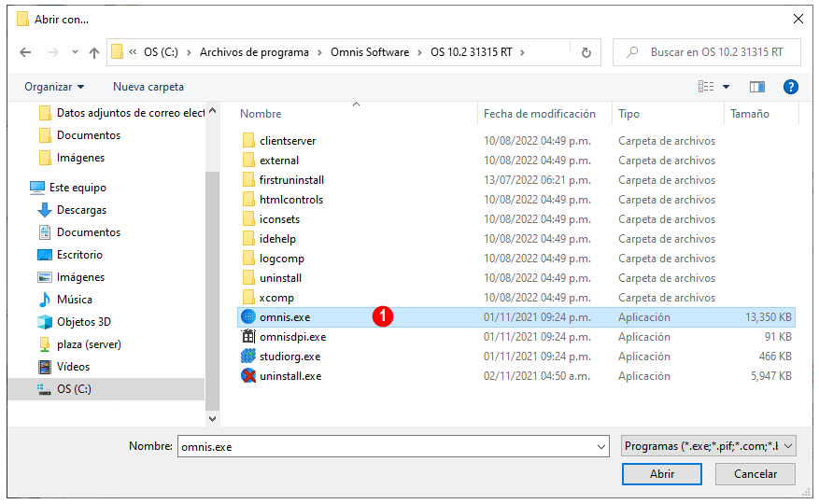The width and height of the screenshot is (819, 504).
Task: Click the Abrir button
Action: [662, 474]
